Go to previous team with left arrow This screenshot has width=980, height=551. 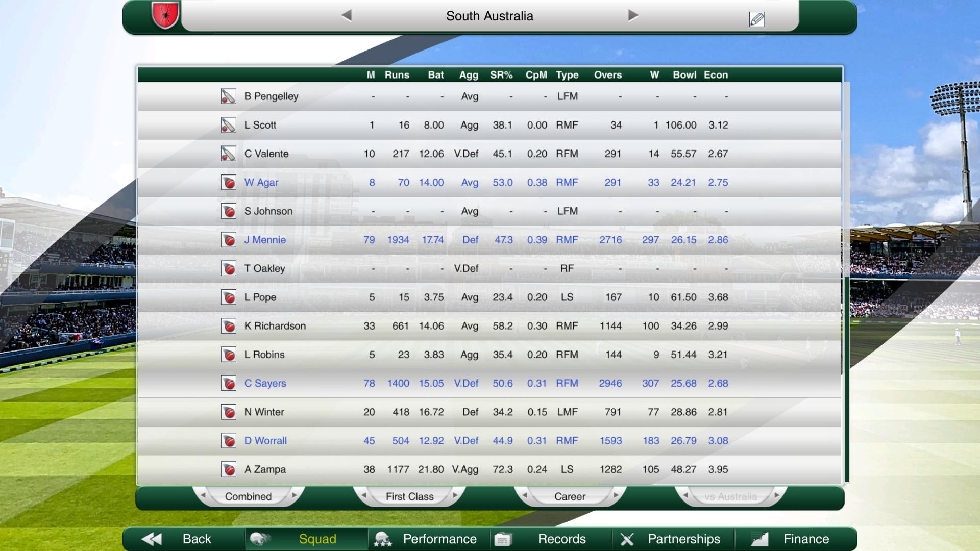(x=347, y=15)
